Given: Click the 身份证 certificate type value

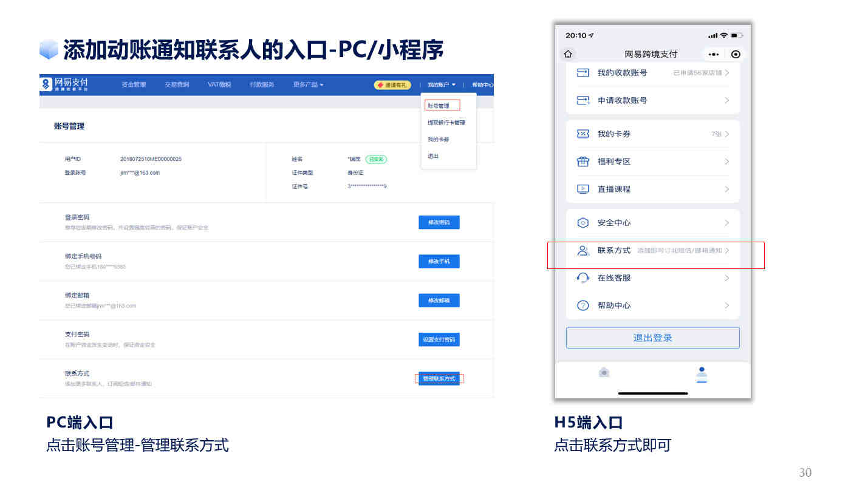Looking at the screenshot, I should [355, 172].
